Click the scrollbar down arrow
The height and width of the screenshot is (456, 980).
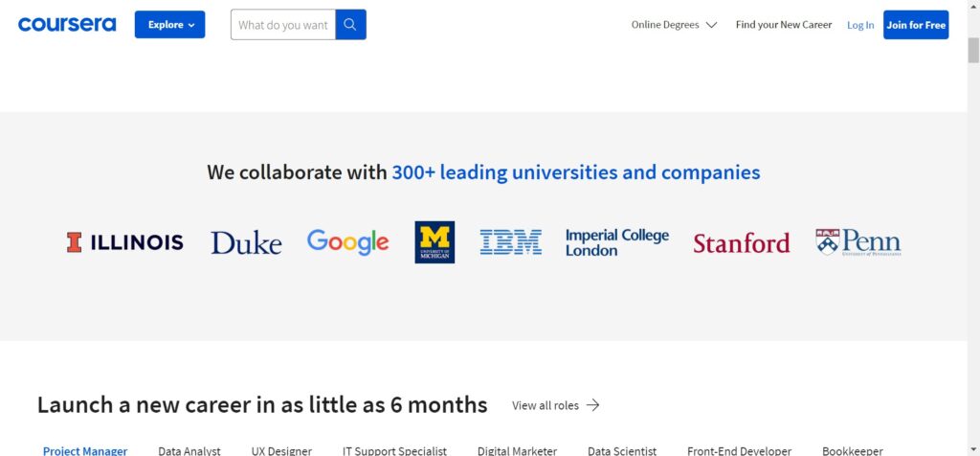coord(973,449)
